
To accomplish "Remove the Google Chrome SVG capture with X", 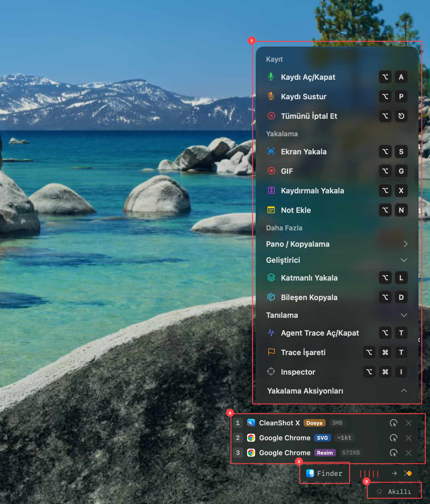I will (409, 438).
